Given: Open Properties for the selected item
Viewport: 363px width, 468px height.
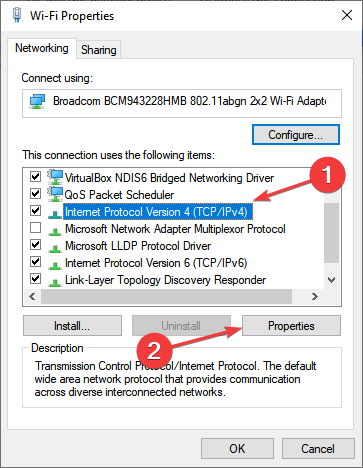Looking at the screenshot, I should tap(291, 326).
